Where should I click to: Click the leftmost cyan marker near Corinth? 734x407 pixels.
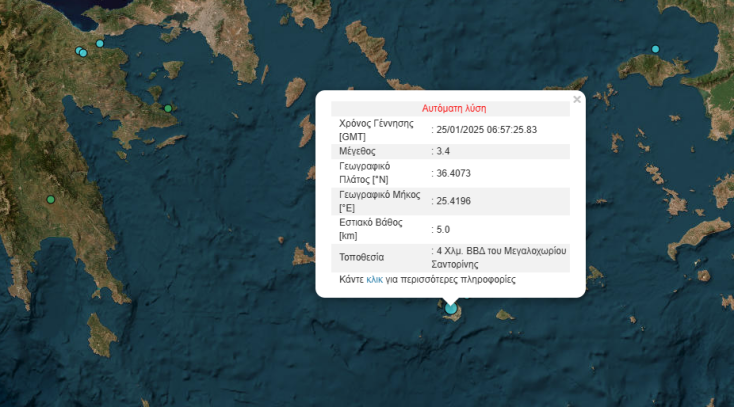pos(79,50)
